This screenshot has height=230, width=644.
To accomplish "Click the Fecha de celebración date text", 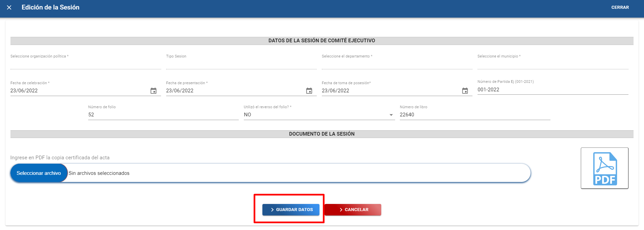I will 24,91.
